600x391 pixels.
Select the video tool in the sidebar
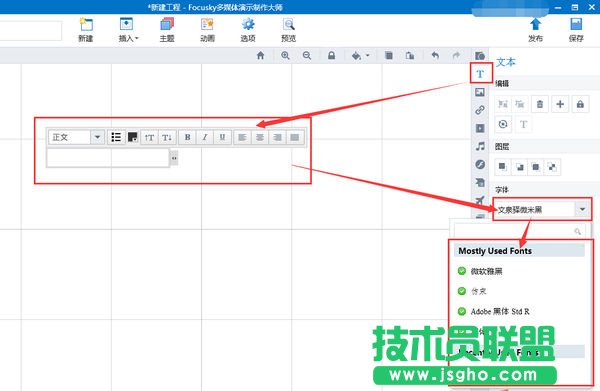(x=480, y=128)
